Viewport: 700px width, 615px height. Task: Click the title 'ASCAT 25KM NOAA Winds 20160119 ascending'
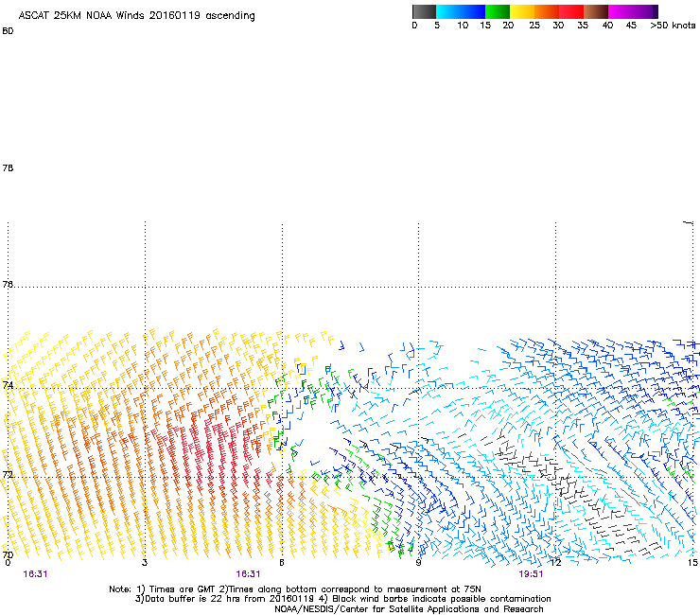coord(136,16)
